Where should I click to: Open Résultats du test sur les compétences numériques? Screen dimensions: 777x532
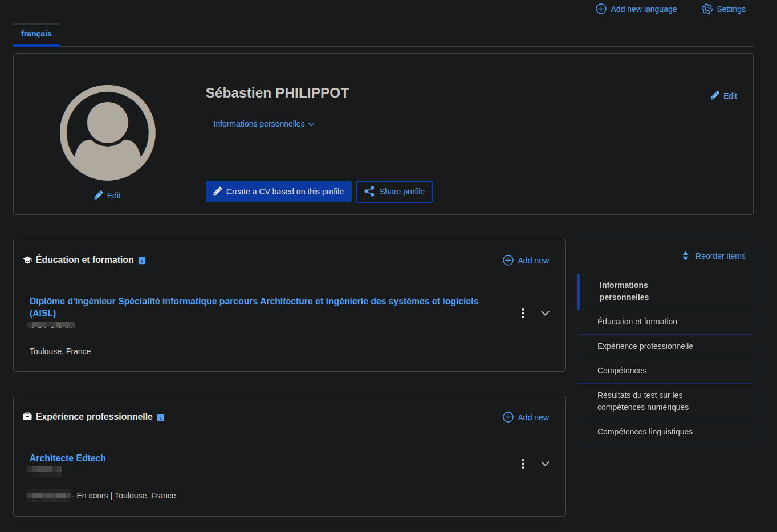tap(666, 401)
